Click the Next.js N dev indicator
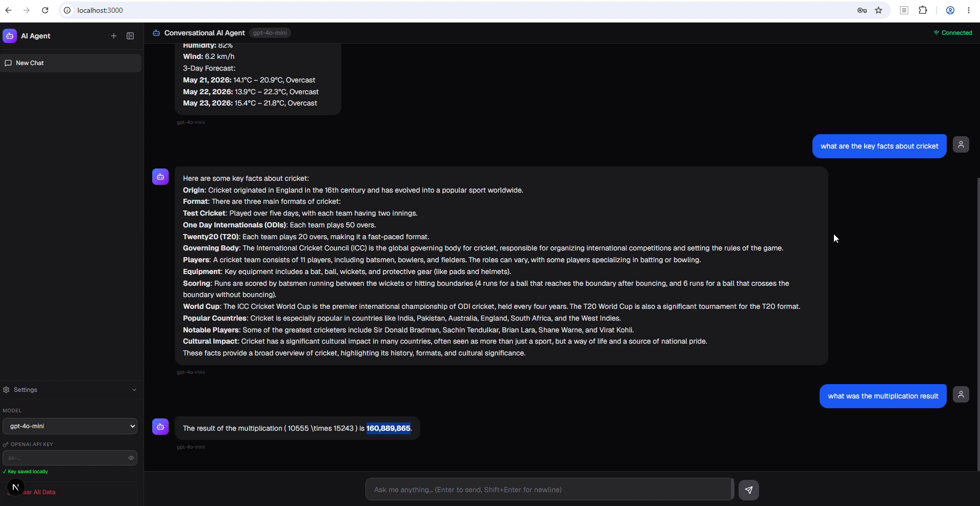 [15, 488]
